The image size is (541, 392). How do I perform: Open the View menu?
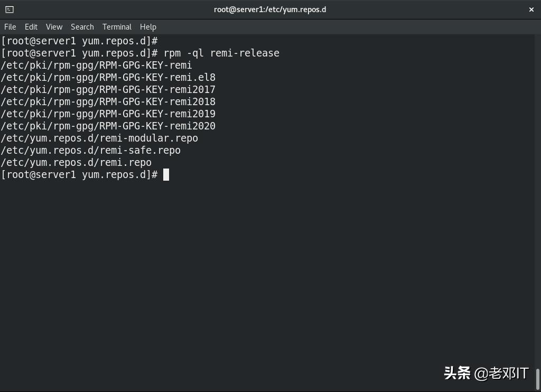[x=53, y=26]
